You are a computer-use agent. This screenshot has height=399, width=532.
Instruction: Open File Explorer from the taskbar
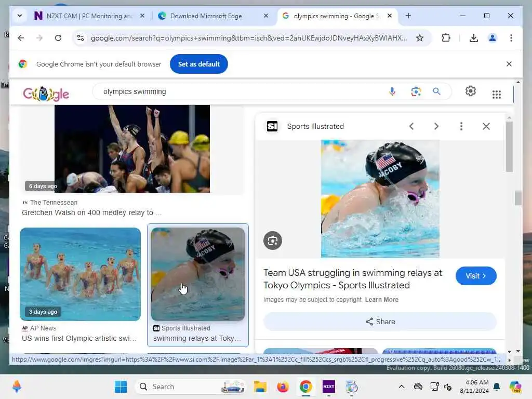(260, 387)
